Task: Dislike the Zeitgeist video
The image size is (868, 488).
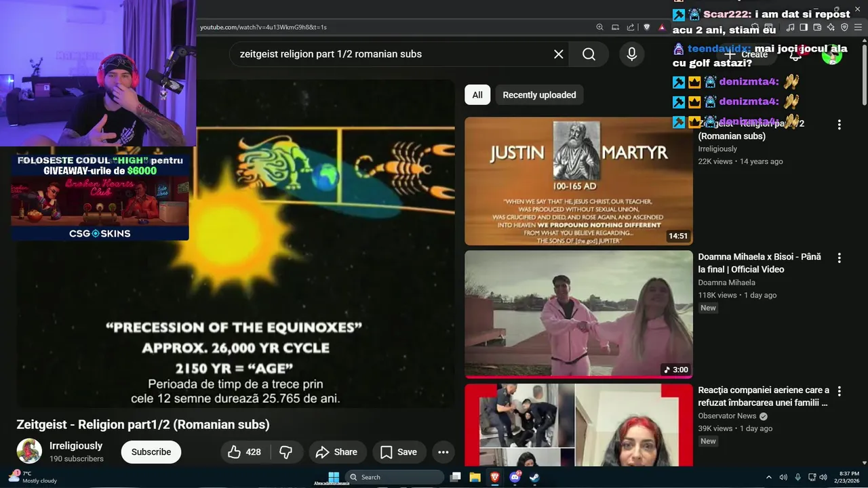Action: [x=286, y=452]
